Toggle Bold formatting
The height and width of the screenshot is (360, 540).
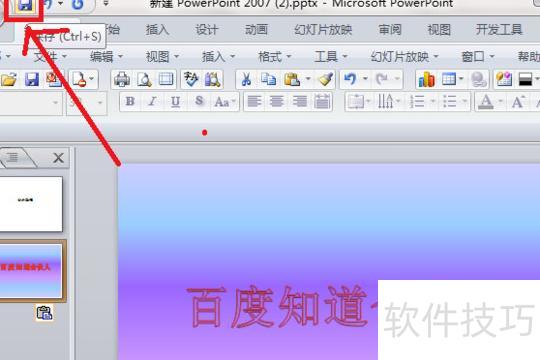tap(130, 102)
